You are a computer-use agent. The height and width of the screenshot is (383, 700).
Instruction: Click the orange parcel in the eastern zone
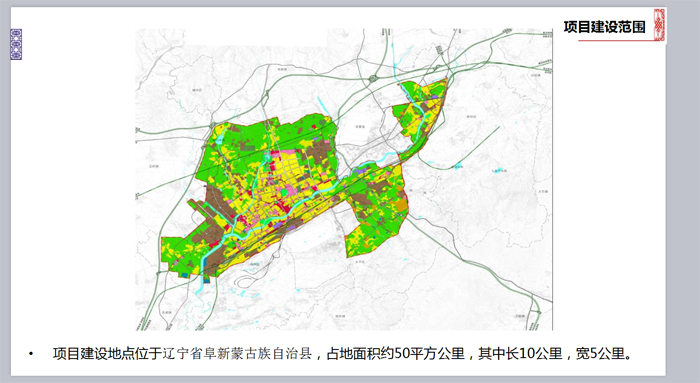[401, 205]
